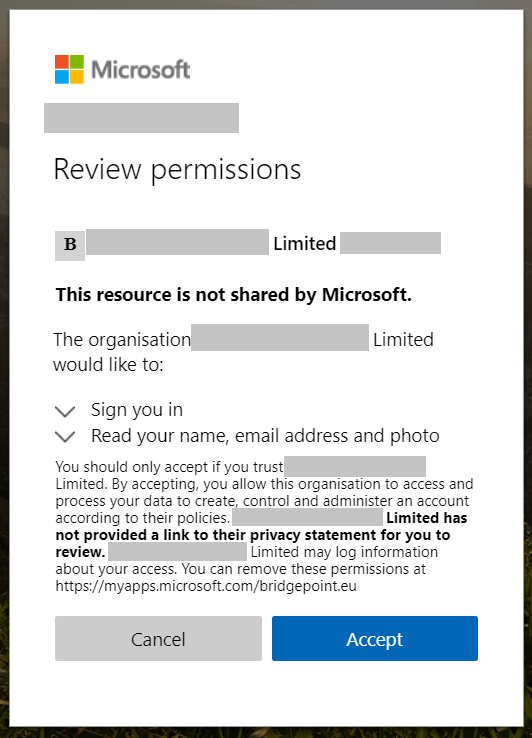Expand the Read your name chevron
Viewport: 532px width, 738px height.
point(65,436)
